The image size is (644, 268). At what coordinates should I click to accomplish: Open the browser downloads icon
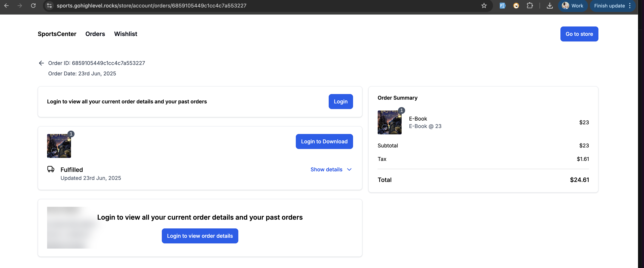pyautogui.click(x=549, y=5)
